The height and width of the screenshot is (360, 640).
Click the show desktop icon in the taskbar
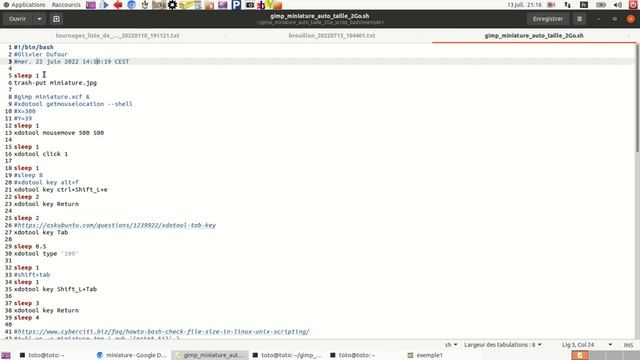tap(6, 355)
